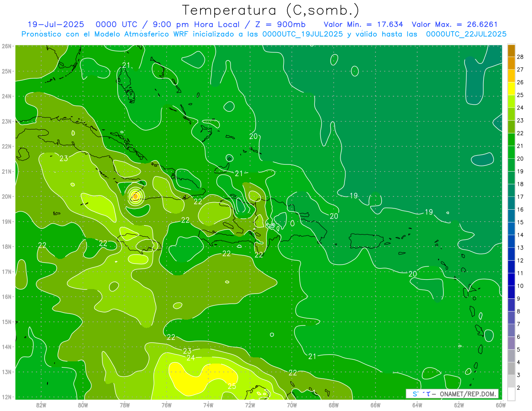
Task: Click the "66W" longitude axis label
Action: 376,405
